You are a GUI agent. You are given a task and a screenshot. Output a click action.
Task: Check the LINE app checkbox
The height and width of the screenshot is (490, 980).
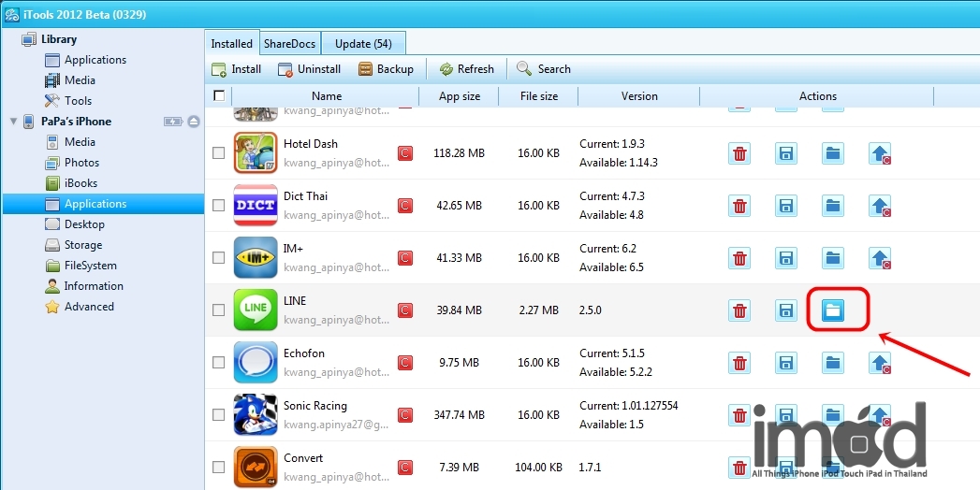pos(218,310)
